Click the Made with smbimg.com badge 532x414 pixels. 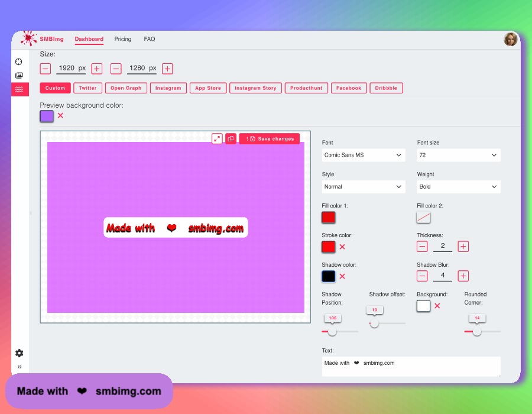[89, 391]
